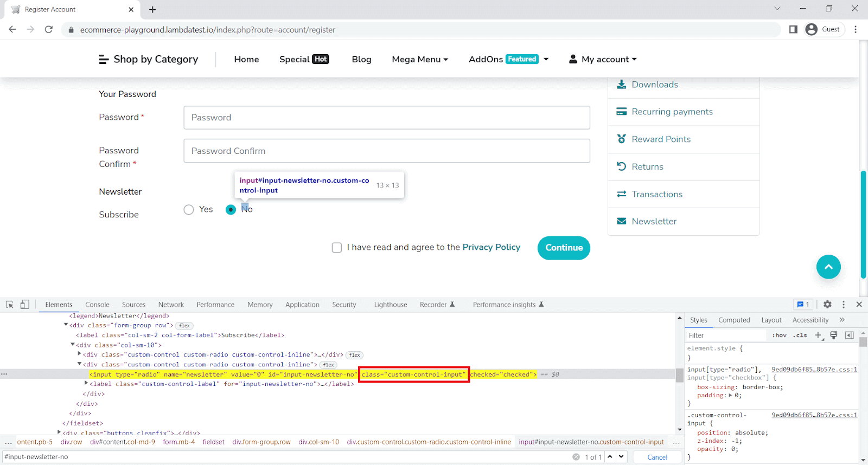868x465 pixels.
Task: Go to Home in navigation
Action: [246, 59]
